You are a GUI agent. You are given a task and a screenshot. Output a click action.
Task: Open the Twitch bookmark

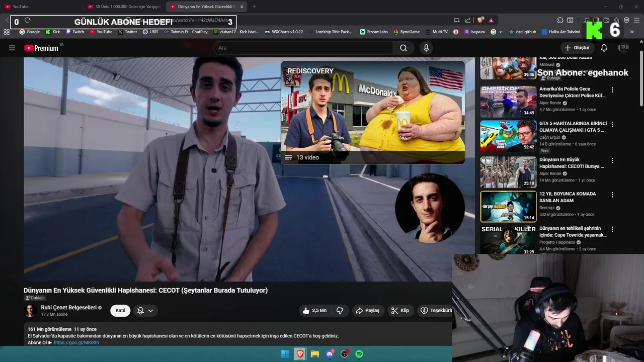74,32
